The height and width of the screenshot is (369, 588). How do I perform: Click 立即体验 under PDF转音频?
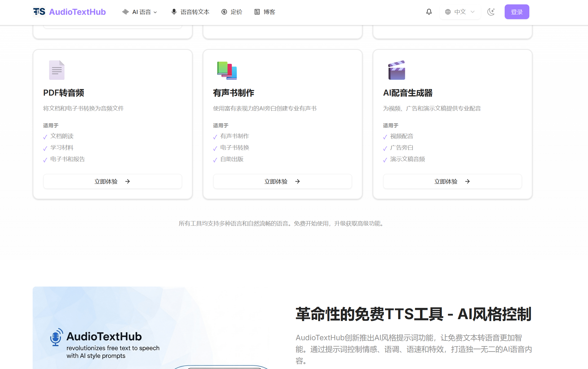[x=112, y=181]
